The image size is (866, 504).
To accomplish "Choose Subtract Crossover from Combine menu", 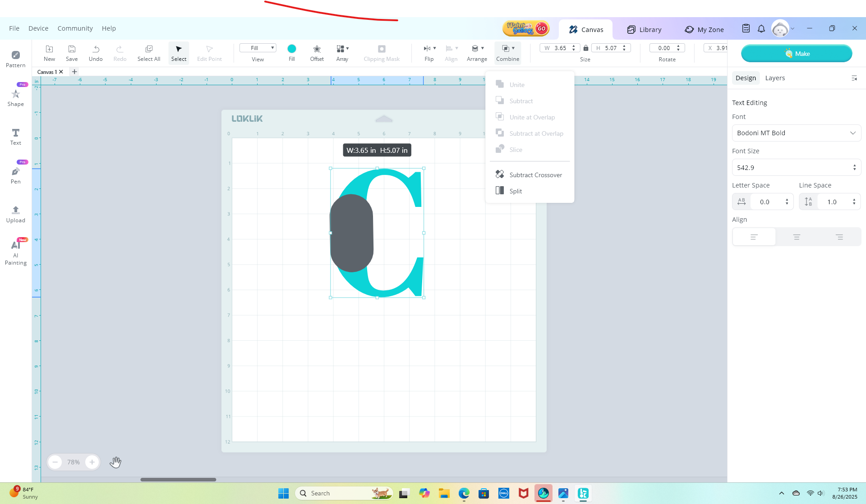I will [x=535, y=175].
